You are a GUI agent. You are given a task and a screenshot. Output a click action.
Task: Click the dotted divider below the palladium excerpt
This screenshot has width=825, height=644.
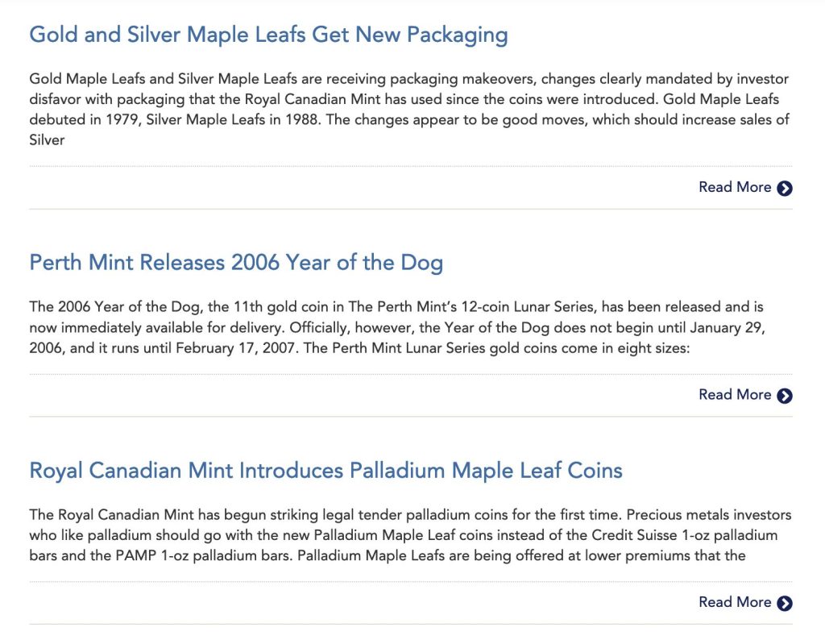[x=411, y=581]
